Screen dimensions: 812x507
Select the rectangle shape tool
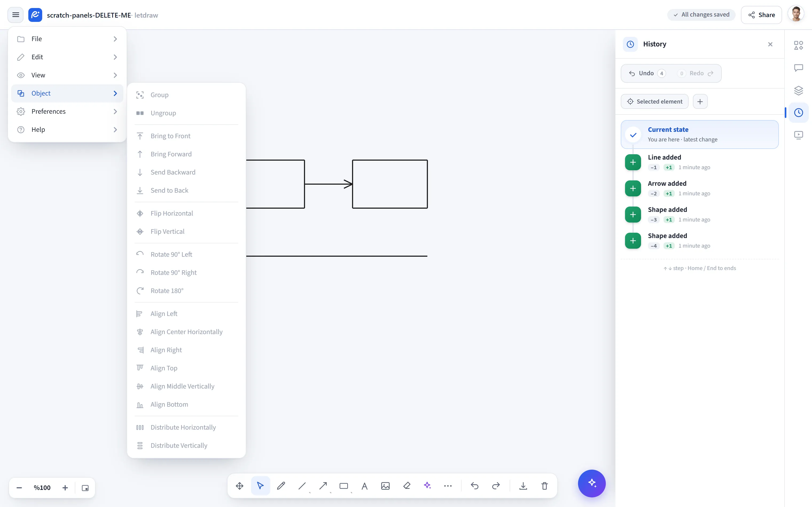[343, 486]
